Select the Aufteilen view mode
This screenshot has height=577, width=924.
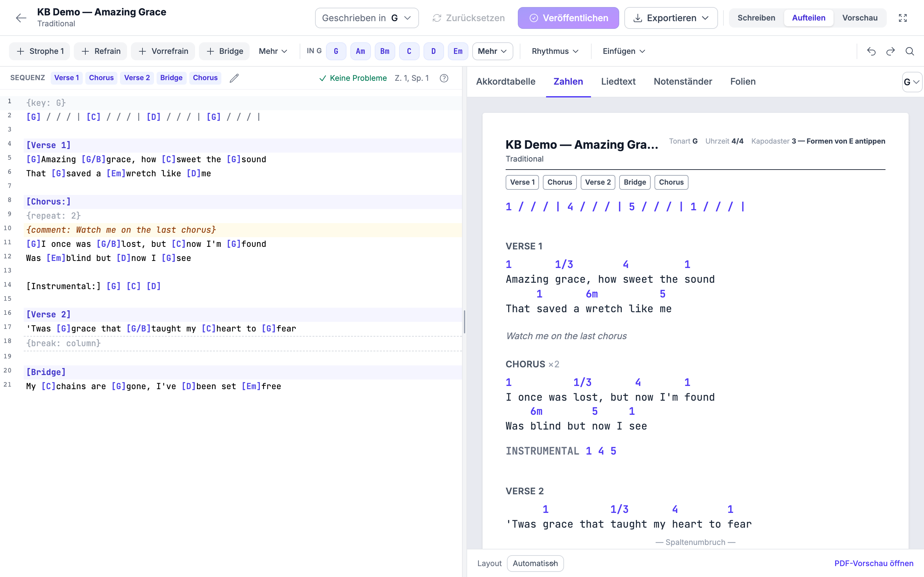(808, 18)
